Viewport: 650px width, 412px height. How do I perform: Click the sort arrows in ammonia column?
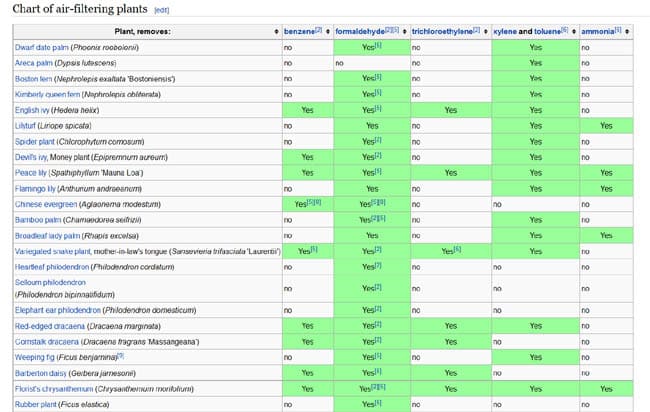(x=627, y=32)
